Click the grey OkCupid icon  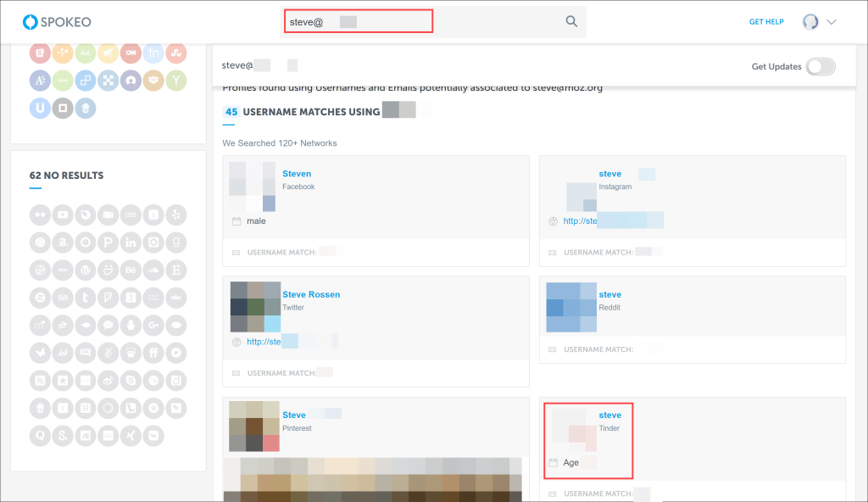coord(176,298)
